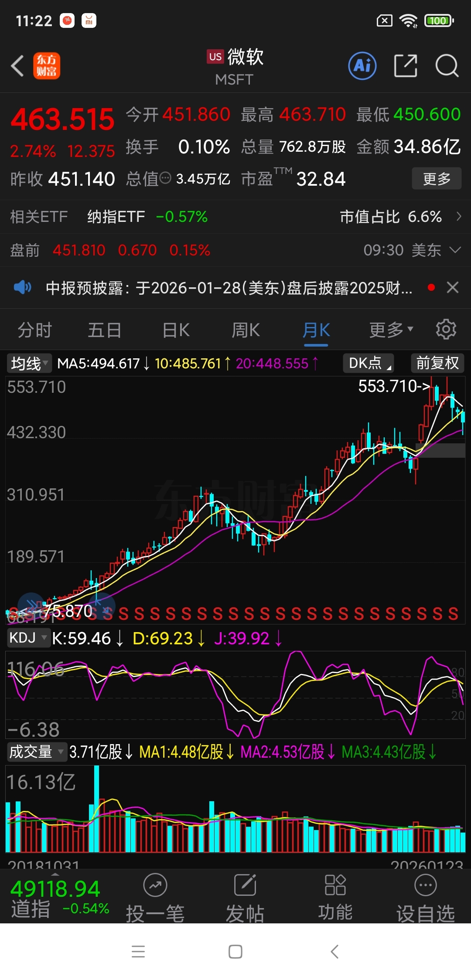471x980 pixels.
Task: Tap the 市盈TTM 32.84 value
Action: (x=294, y=178)
